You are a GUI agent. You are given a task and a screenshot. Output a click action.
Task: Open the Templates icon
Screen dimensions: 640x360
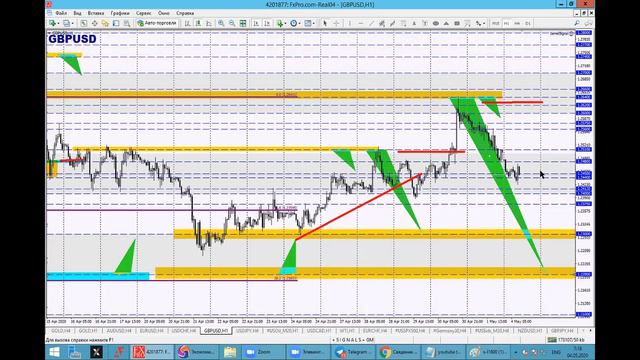coord(308,23)
